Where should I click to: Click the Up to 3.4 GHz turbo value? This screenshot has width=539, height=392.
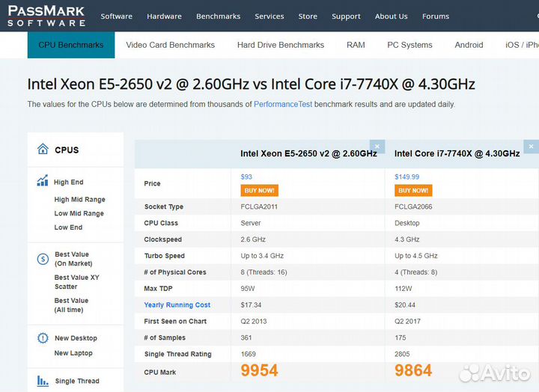pyautogui.click(x=262, y=256)
